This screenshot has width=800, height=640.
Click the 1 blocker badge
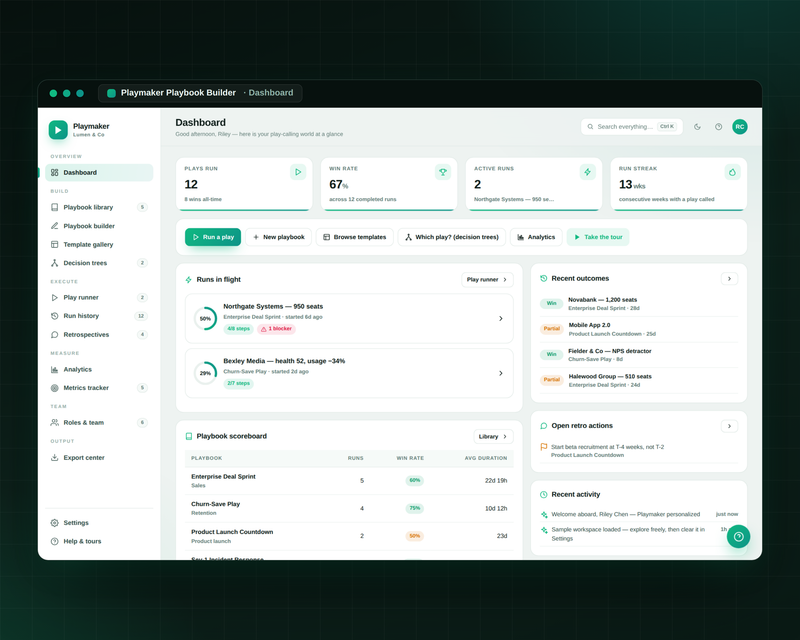tap(277, 329)
